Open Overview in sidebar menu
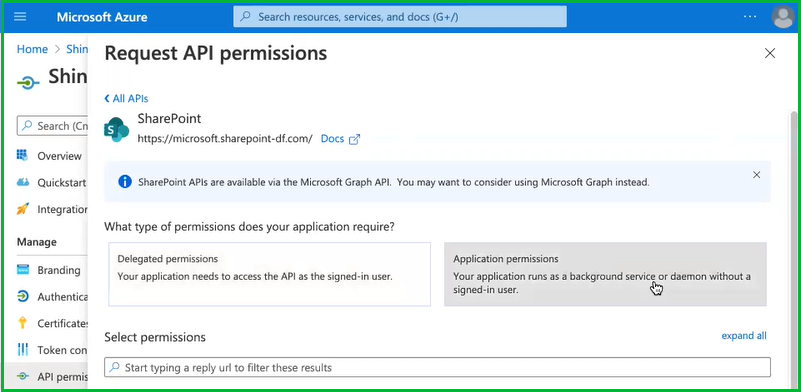 click(x=59, y=156)
